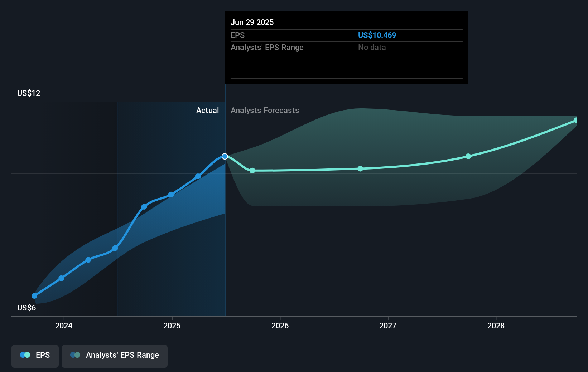The height and width of the screenshot is (372, 588).
Task: Select the final forecast point in 2028
Action: pos(576,121)
